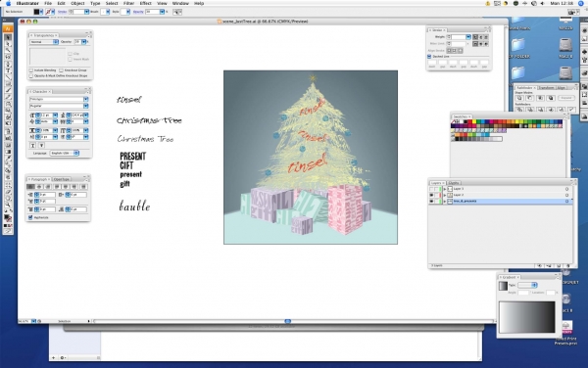Hide the tree_&_presents layer eye icon
Image resolution: width=588 pixels, height=368 pixels.
point(431,201)
